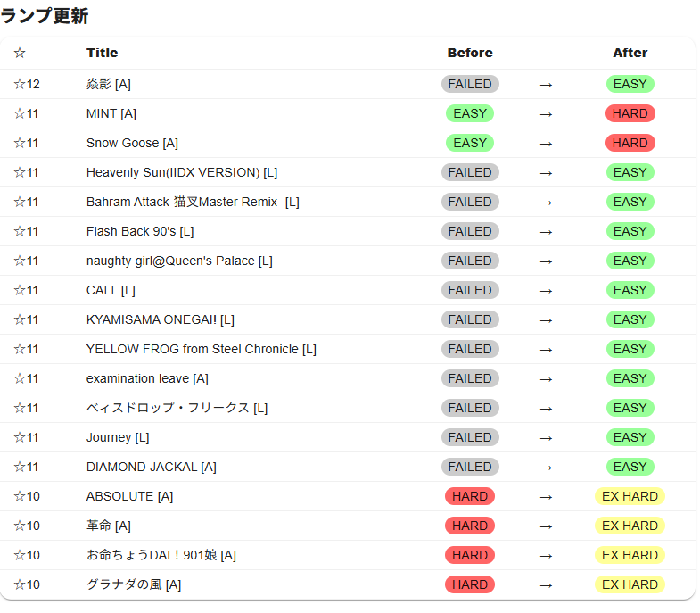Select the ABSOLUTE [A] song title
The image size is (700, 613).
(129, 496)
